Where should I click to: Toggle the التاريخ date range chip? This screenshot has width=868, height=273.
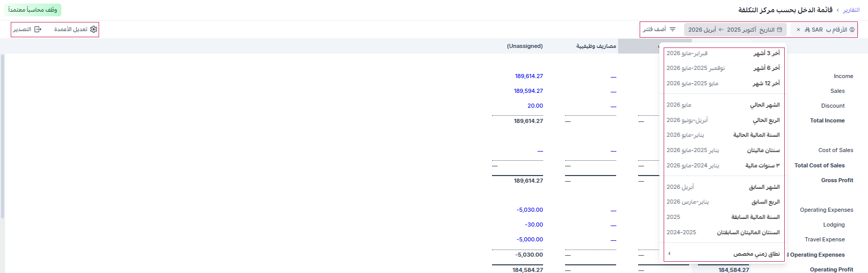pos(735,30)
